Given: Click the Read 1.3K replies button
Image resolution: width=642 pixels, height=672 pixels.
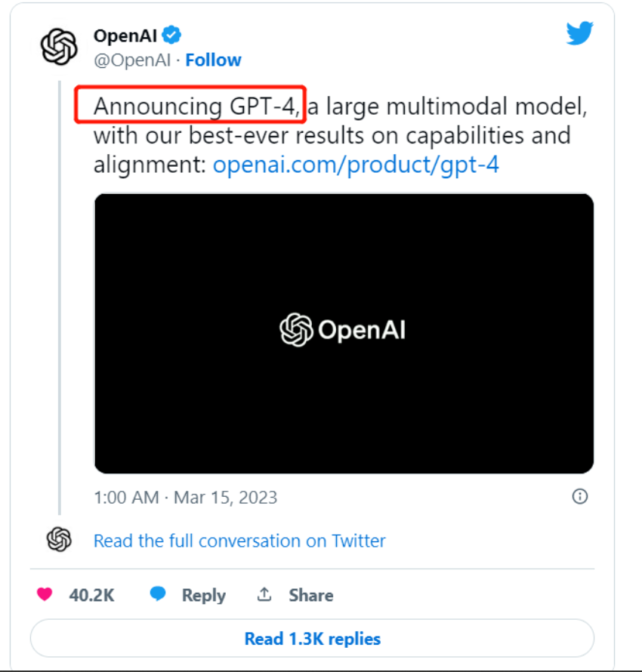Looking at the screenshot, I should click(312, 639).
